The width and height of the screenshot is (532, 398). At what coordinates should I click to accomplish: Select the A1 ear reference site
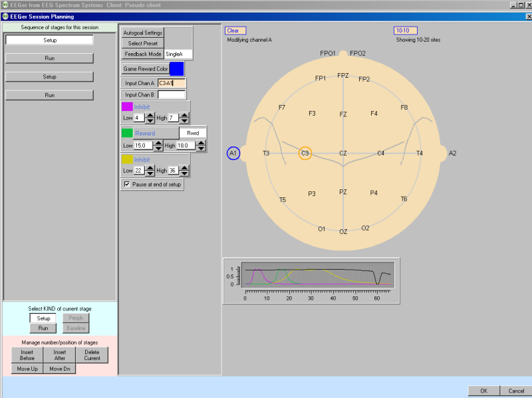[x=233, y=153]
